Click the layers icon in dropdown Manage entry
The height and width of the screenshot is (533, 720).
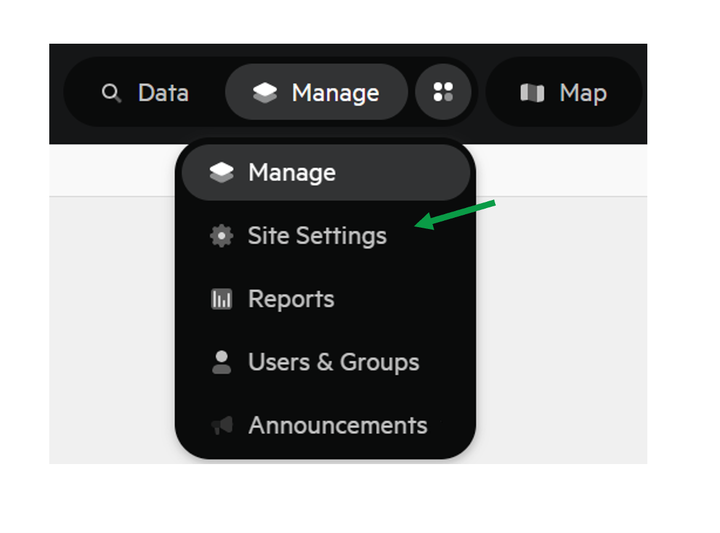click(x=221, y=173)
